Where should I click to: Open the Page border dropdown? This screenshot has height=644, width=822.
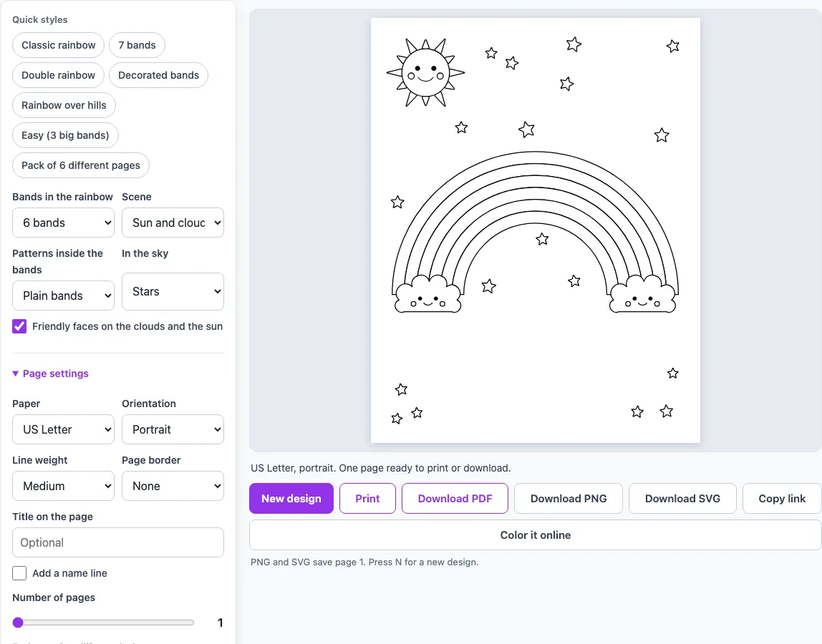point(173,486)
